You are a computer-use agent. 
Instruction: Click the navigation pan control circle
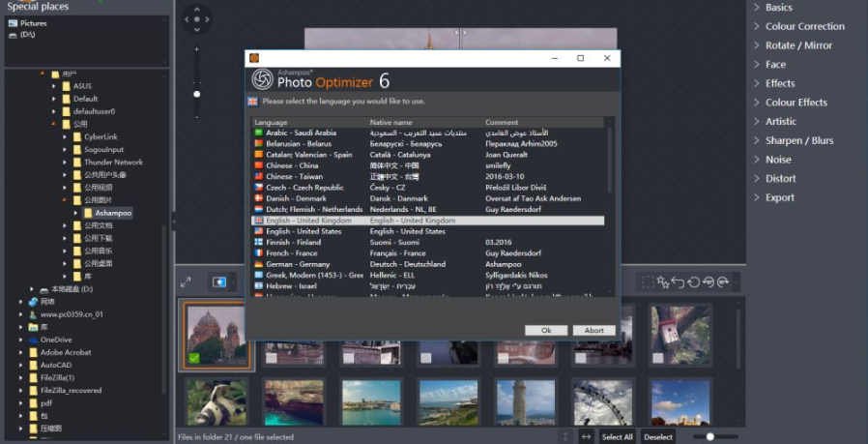pyautogui.click(x=197, y=18)
